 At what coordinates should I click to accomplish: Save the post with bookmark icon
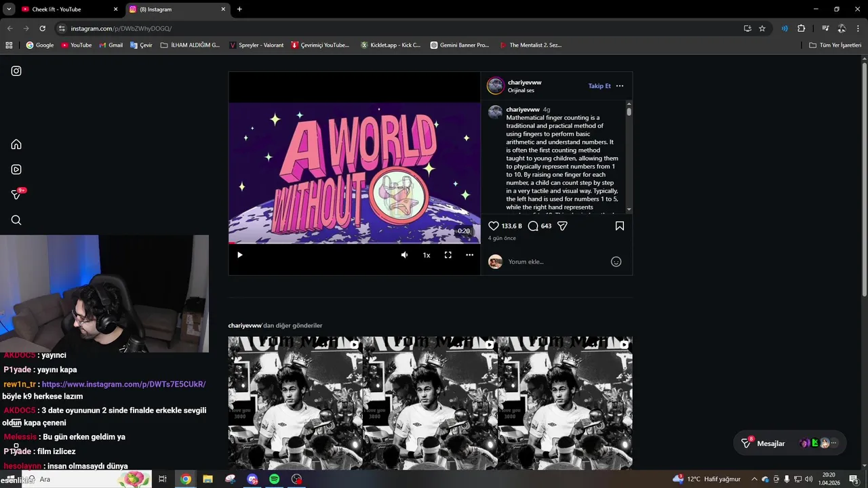(x=620, y=226)
